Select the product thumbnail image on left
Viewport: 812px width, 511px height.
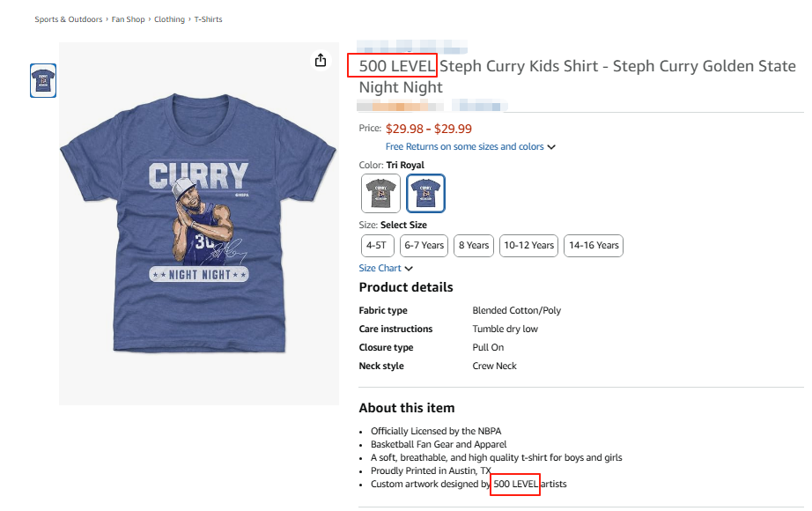[x=43, y=81]
